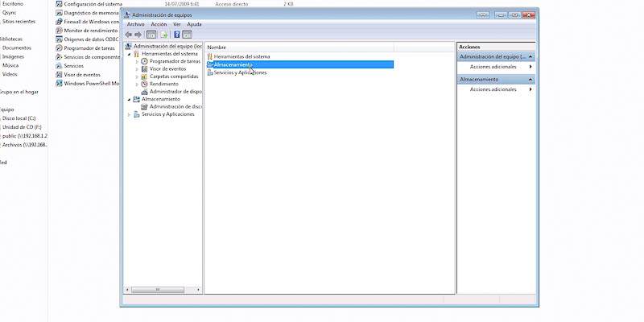Select Qsync in Explorer sidebar

click(10, 13)
